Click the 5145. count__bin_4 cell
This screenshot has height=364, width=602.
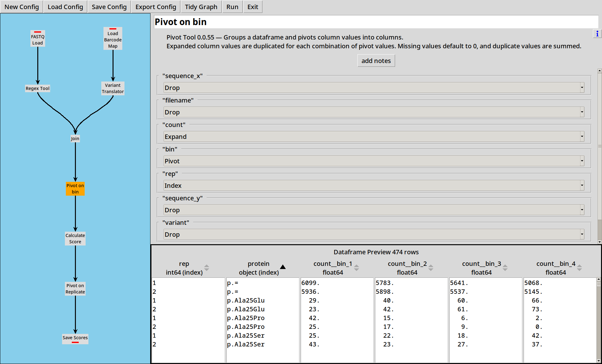(560, 292)
